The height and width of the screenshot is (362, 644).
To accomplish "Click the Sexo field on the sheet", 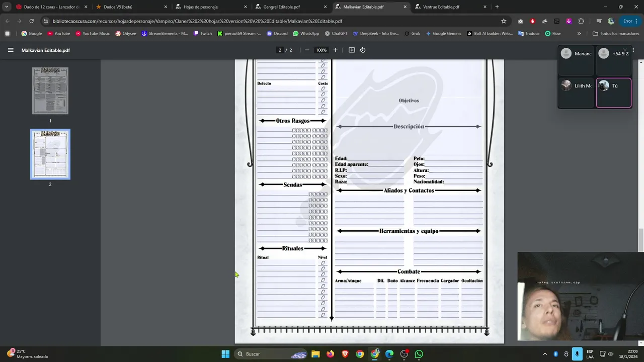I will click(x=375, y=176).
